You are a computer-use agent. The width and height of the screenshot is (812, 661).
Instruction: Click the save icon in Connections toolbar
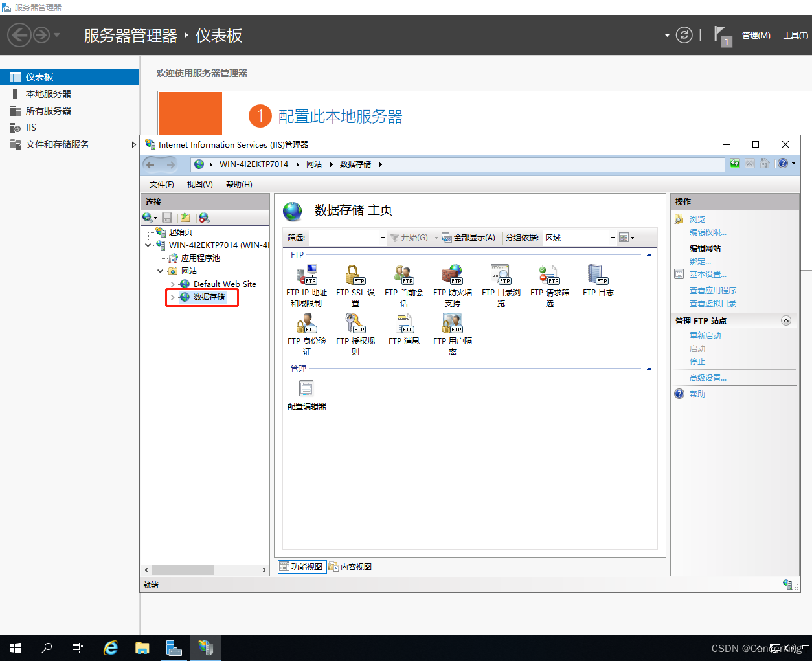[x=167, y=218]
